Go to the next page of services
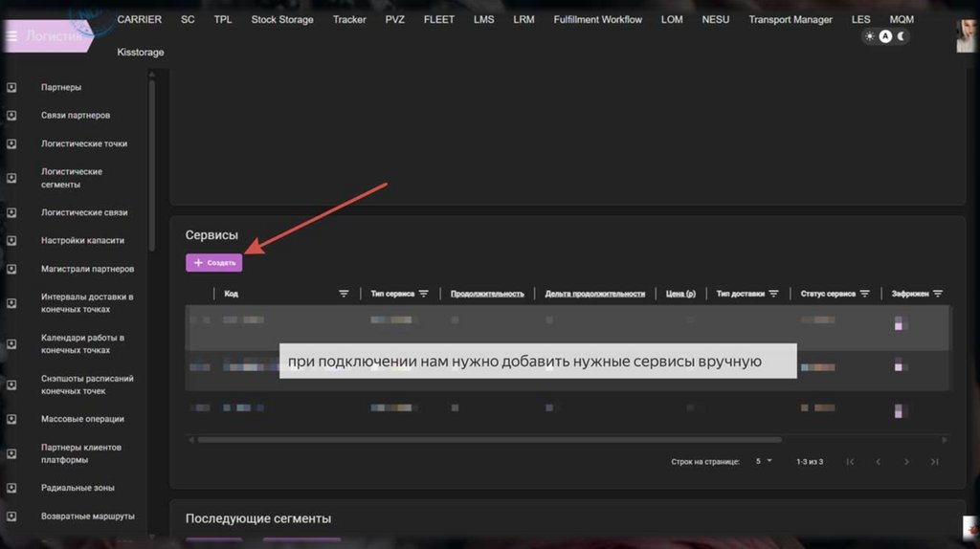Image resolution: width=980 pixels, height=549 pixels. (906, 462)
